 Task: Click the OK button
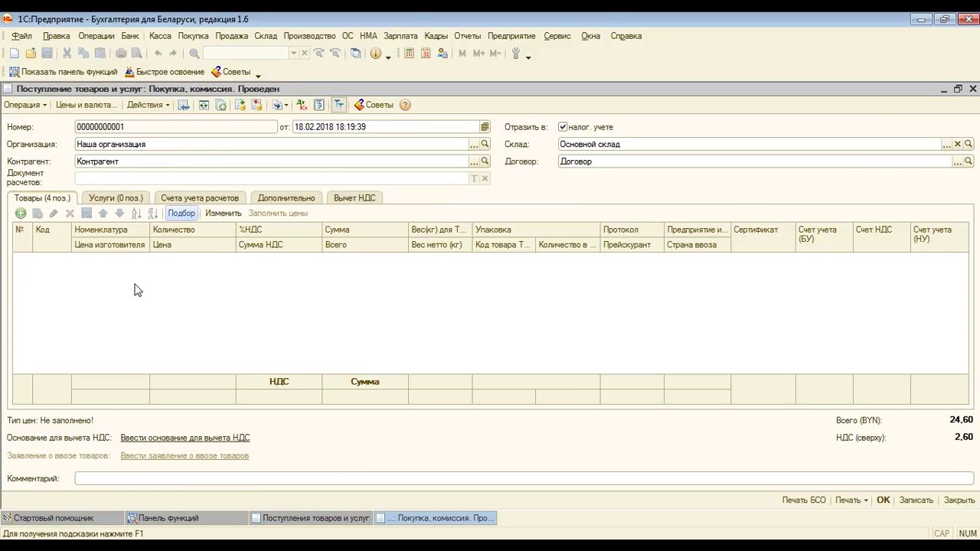[884, 500]
